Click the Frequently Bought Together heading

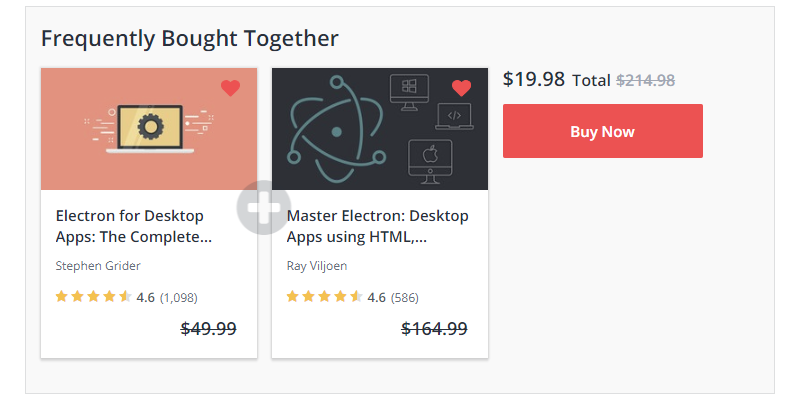[189, 39]
